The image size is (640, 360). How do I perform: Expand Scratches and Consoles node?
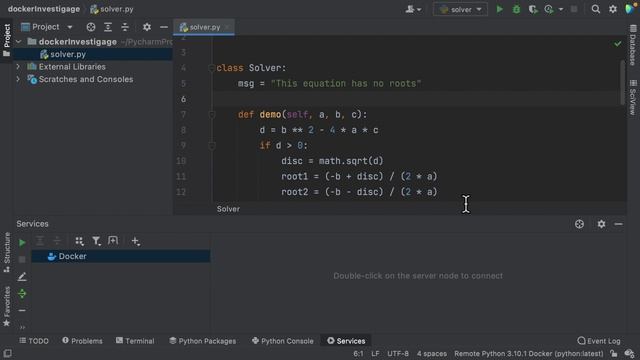click(x=18, y=79)
